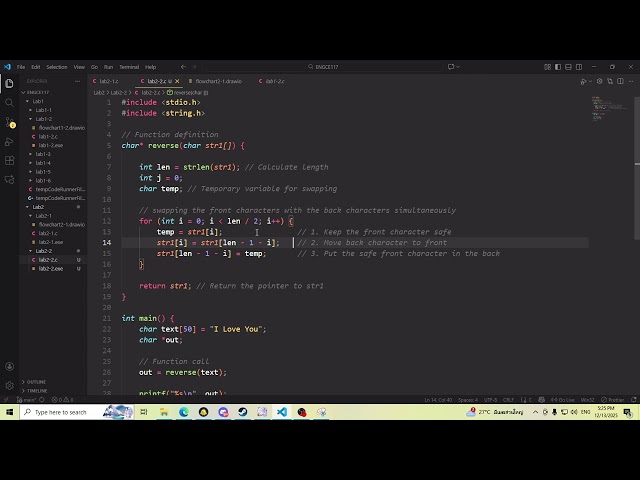640x480 pixels.
Task: Open the File menu
Action: [x=21, y=67]
